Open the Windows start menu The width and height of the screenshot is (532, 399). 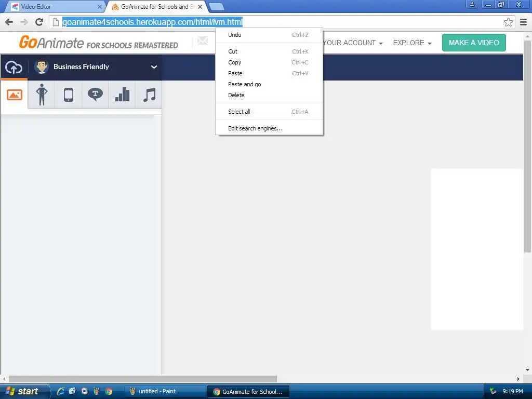pyautogui.click(x=24, y=391)
